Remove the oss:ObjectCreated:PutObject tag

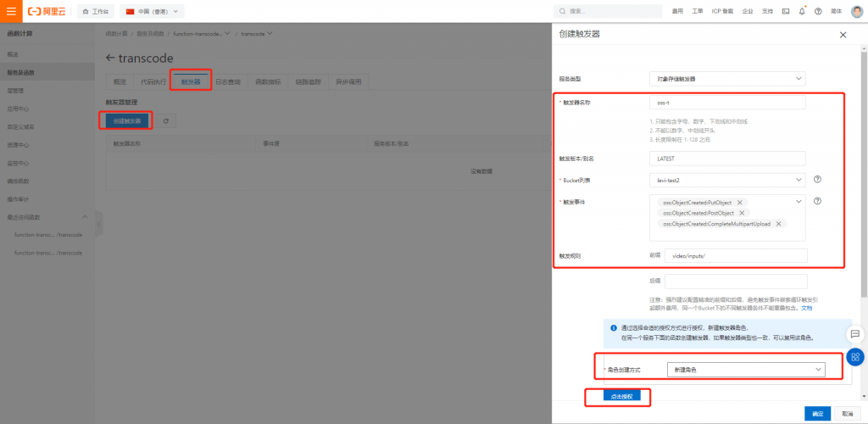click(739, 203)
